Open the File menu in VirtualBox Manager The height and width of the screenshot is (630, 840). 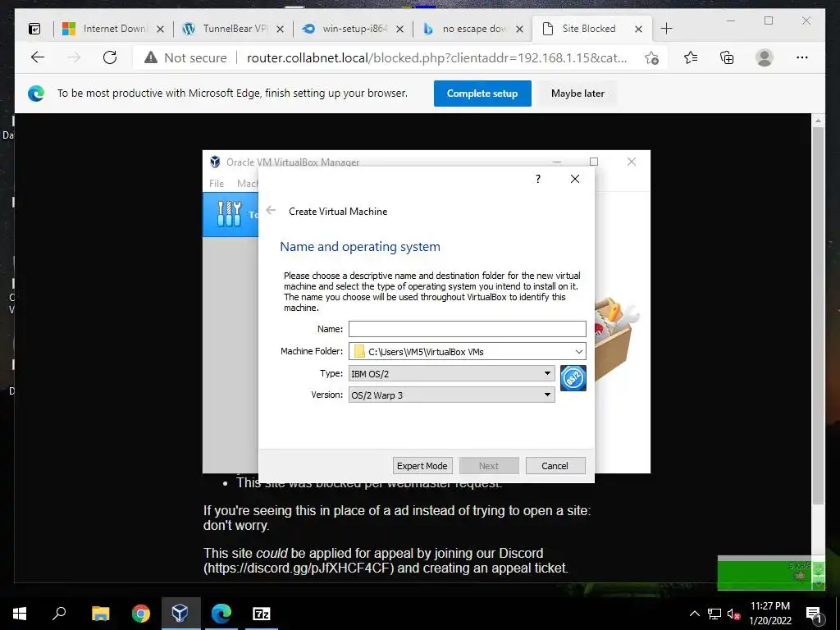pyautogui.click(x=217, y=183)
